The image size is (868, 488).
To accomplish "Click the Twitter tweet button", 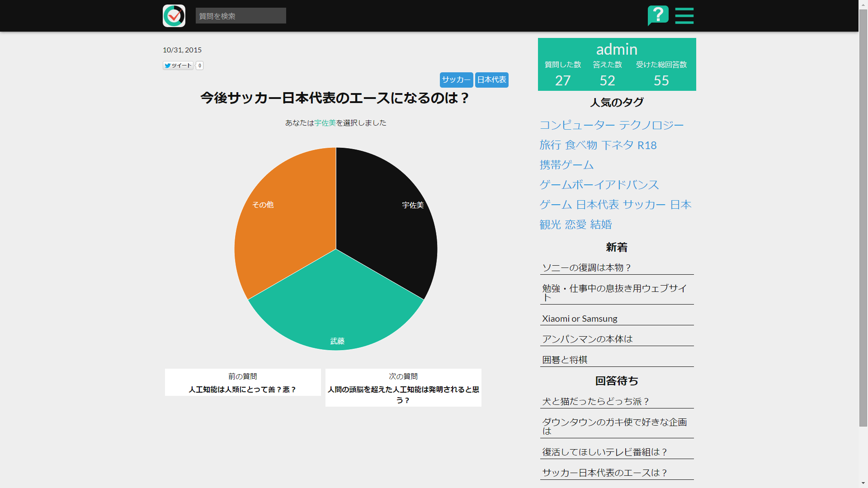I will pyautogui.click(x=178, y=66).
